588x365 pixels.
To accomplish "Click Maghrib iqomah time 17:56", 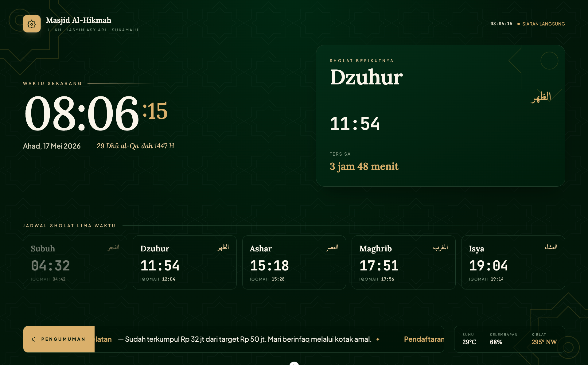I will pos(388,279).
